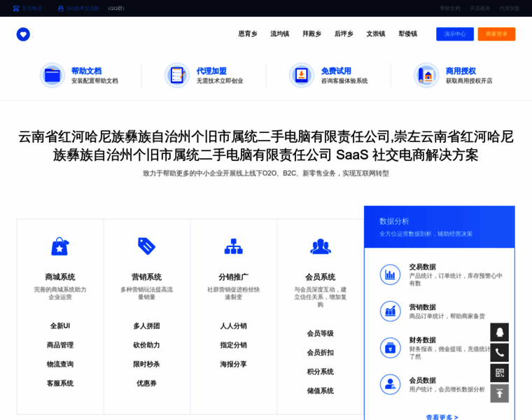Viewport: 532px width, 420px height.
Task: Open the 交易数据 bar chart icon
Action: click(390, 274)
